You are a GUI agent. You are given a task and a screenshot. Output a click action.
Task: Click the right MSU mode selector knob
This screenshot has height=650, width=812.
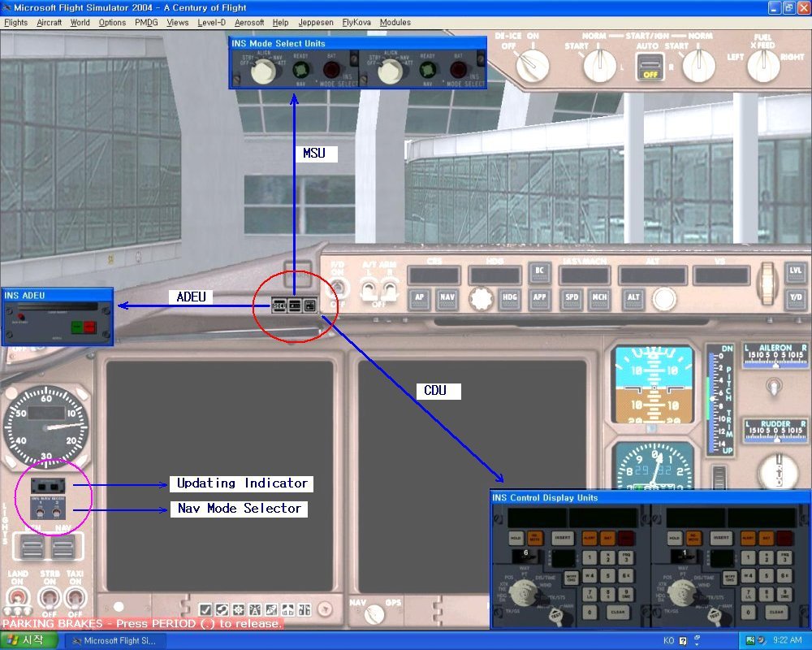390,71
